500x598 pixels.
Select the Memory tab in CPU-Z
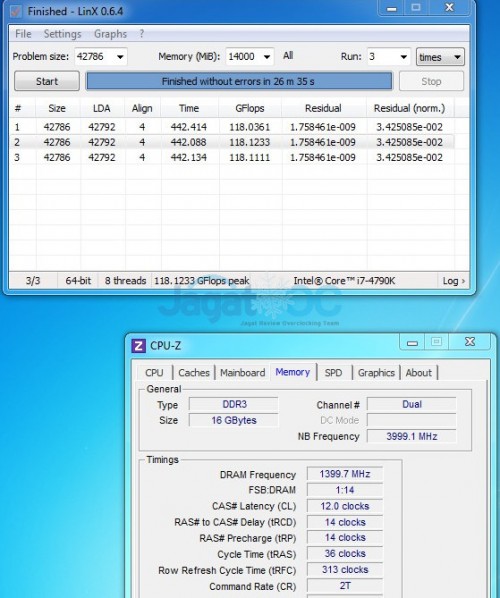pos(293,372)
